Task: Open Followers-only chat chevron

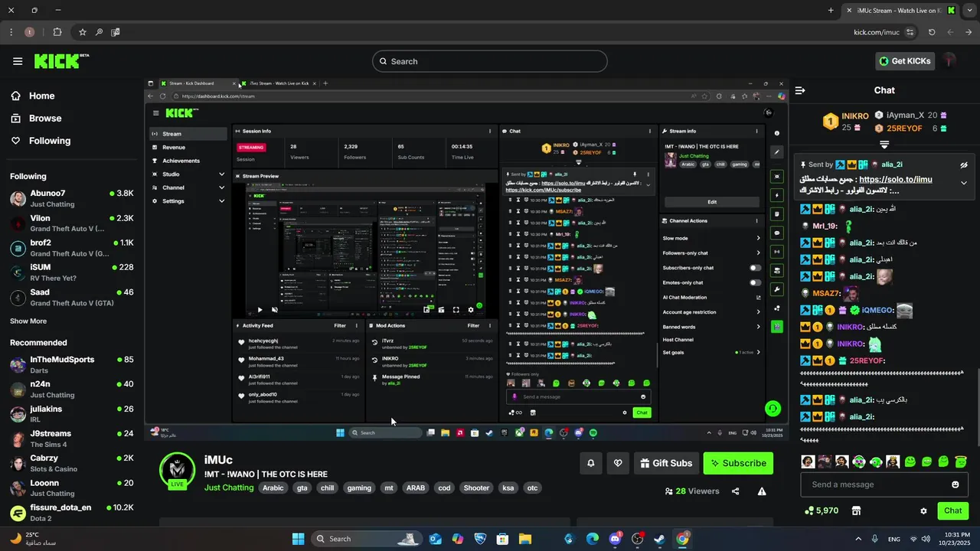Action: pos(758,253)
